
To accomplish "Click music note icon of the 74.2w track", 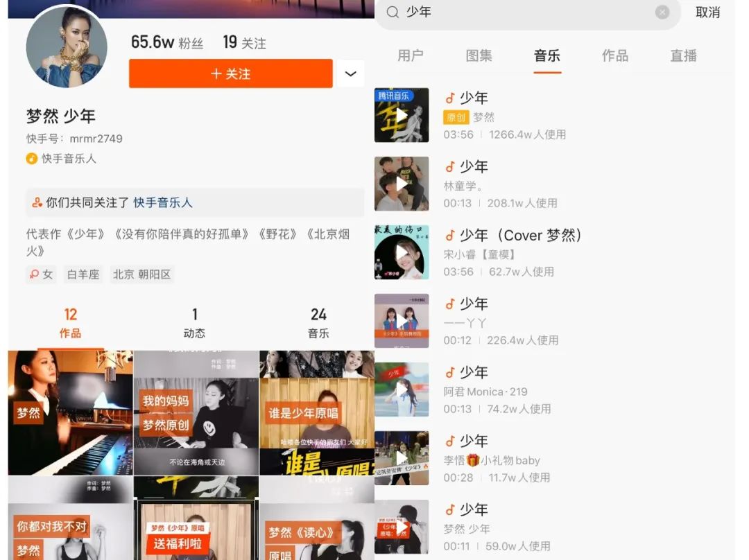I will click(449, 372).
